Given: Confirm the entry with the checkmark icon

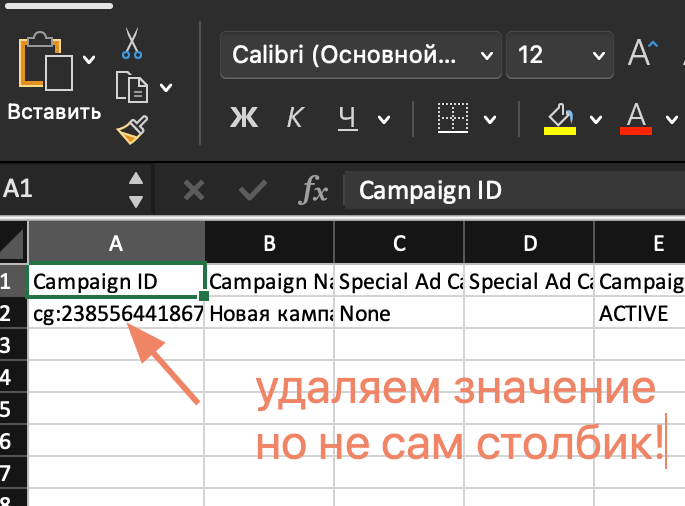Looking at the screenshot, I should click(253, 191).
